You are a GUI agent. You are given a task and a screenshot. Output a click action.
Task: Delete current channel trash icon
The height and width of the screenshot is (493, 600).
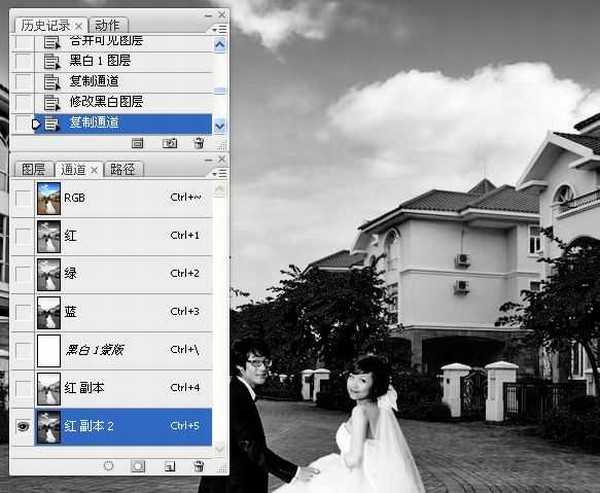click(199, 466)
